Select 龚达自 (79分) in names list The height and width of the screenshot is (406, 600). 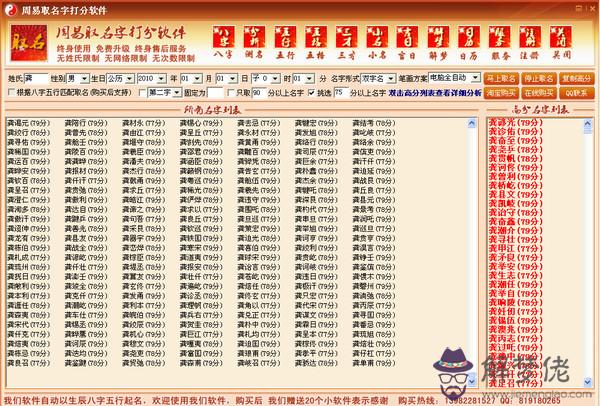(86, 210)
